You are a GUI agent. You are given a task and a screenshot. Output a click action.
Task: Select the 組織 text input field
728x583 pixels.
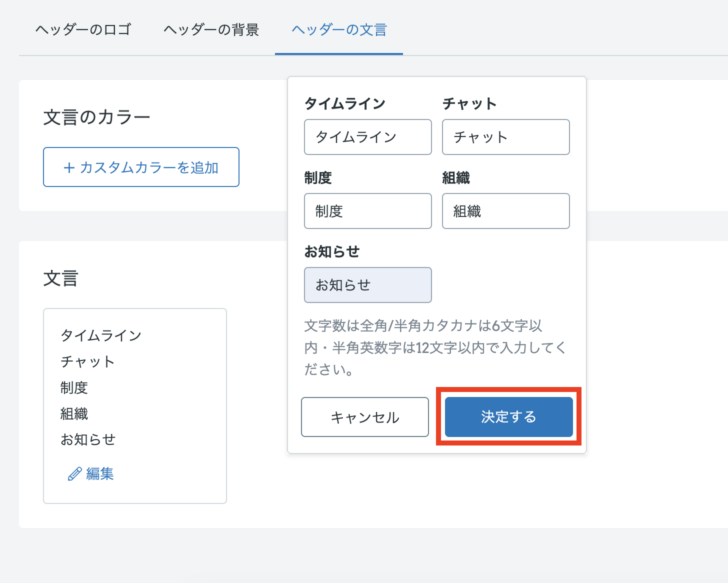coord(506,211)
